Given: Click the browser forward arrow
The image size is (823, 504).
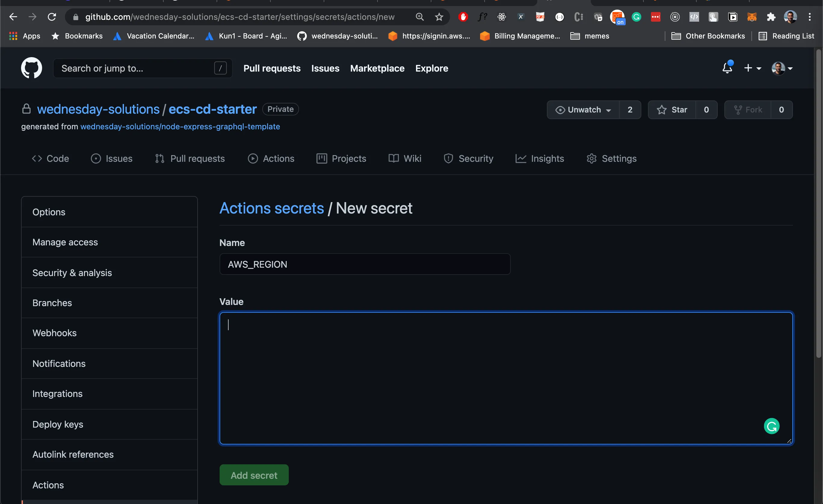Looking at the screenshot, I should [x=32, y=17].
